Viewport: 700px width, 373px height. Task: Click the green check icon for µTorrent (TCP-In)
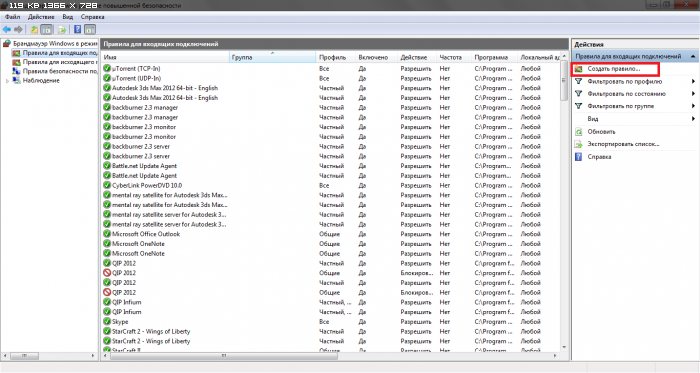pos(107,68)
